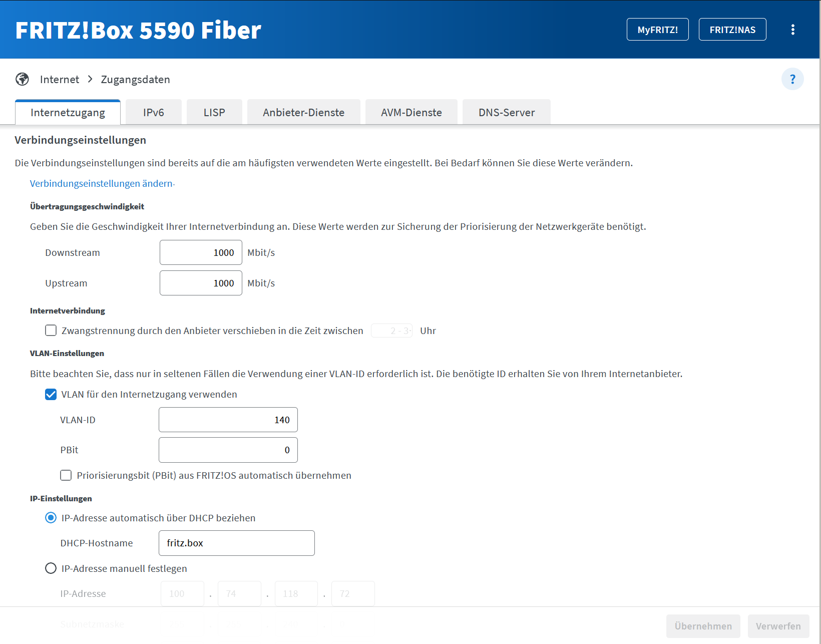Click into the VLAN-ID field
This screenshot has height=644, width=821.
click(x=228, y=420)
